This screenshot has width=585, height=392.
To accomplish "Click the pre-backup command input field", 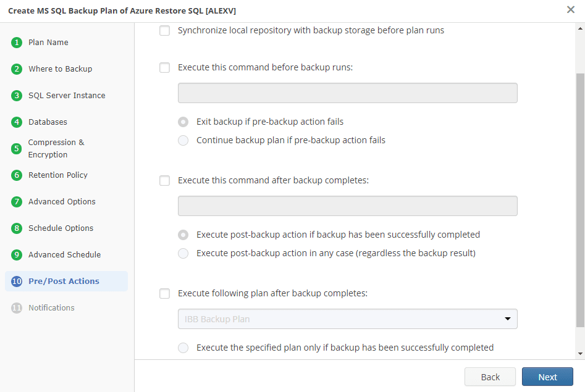I will point(347,93).
